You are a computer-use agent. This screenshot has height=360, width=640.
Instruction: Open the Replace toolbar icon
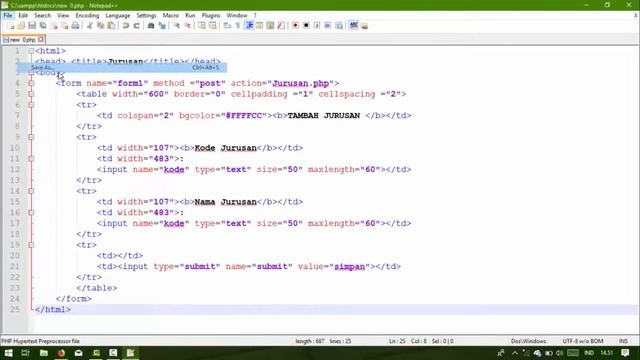[x=162, y=26]
